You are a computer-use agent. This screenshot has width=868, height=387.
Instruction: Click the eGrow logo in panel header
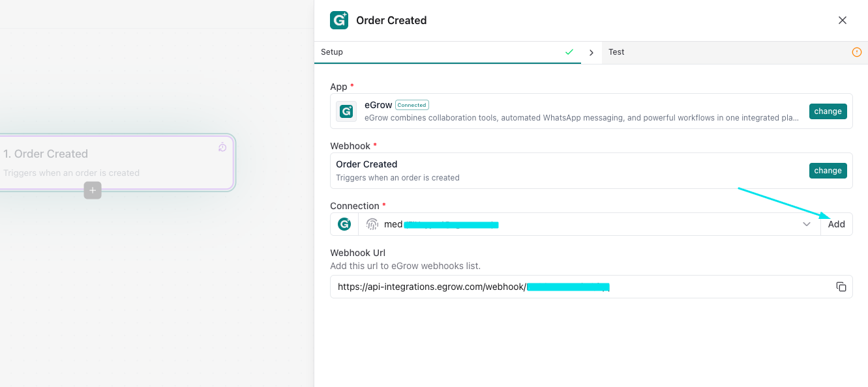pos(339,20)
